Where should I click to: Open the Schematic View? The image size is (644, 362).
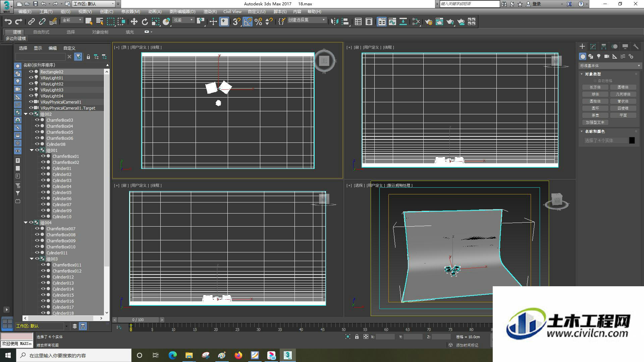(x=403, y=22)
